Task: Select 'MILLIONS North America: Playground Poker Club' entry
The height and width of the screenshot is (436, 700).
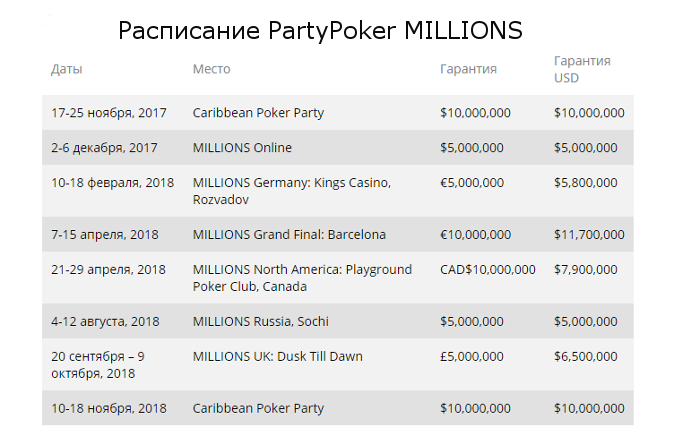Action: 302,278
